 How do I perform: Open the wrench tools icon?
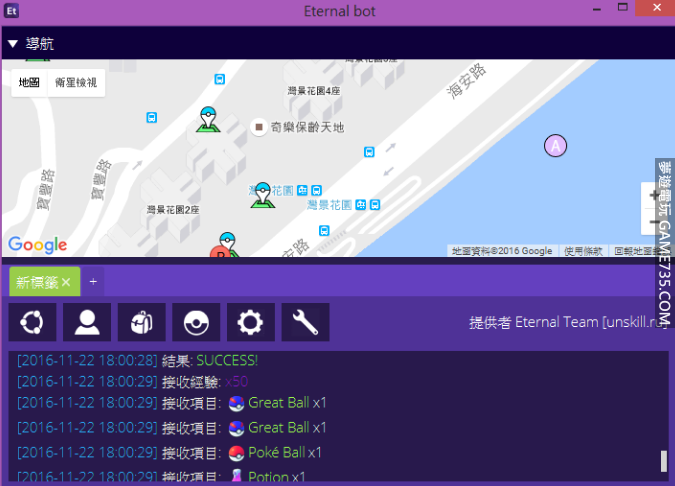(x=305, y=322)
